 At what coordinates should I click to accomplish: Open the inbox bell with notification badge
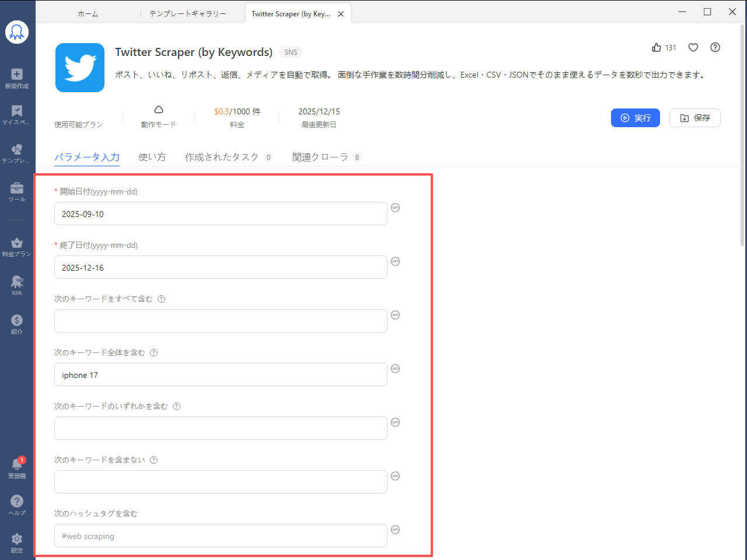pos(17,464)
